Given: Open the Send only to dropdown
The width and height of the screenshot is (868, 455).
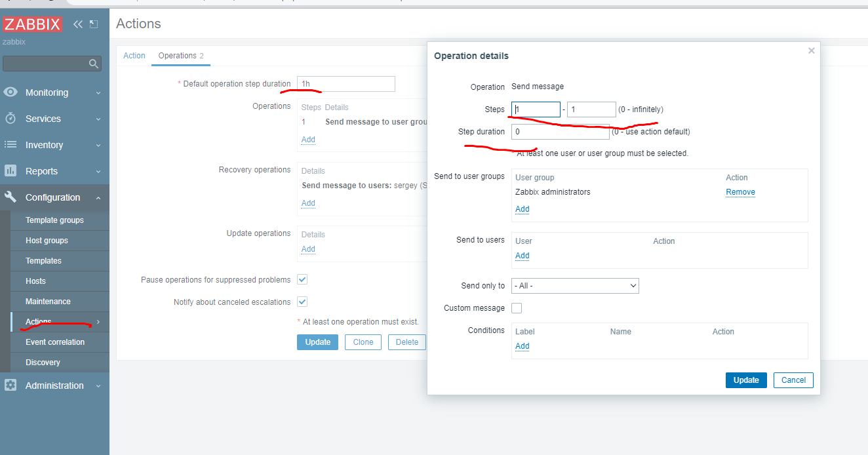Looking at the screenshot, I should pos(575,286).
